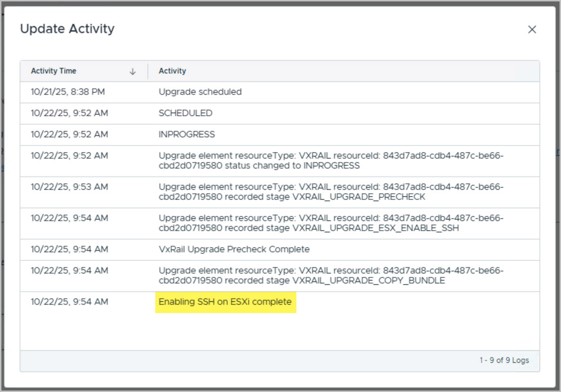Click "VxRail Upgrade Precheck Complete" entry
This screenshot has width=561, height=392.
click(x=234, y=249)
